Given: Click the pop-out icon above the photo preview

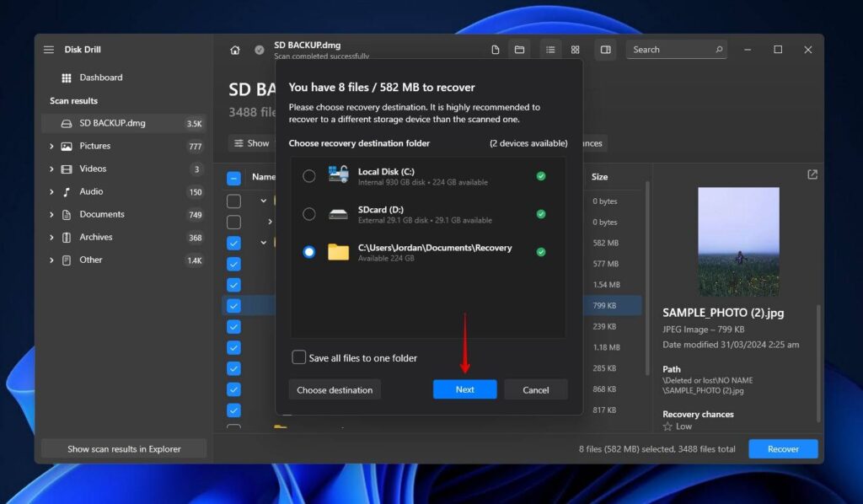Looking at the screenshot, I should click(812, 174).
